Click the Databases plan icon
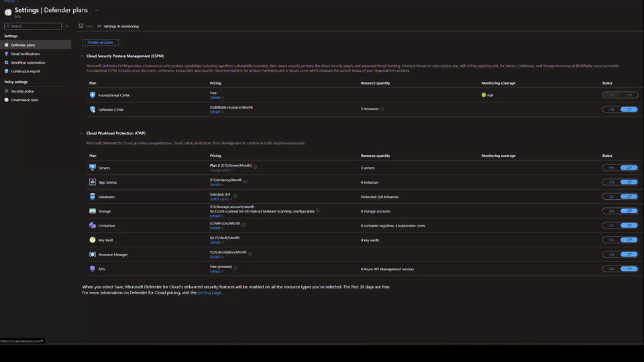The height and width of the screenshot is (362, 644). tap(93, 196)
